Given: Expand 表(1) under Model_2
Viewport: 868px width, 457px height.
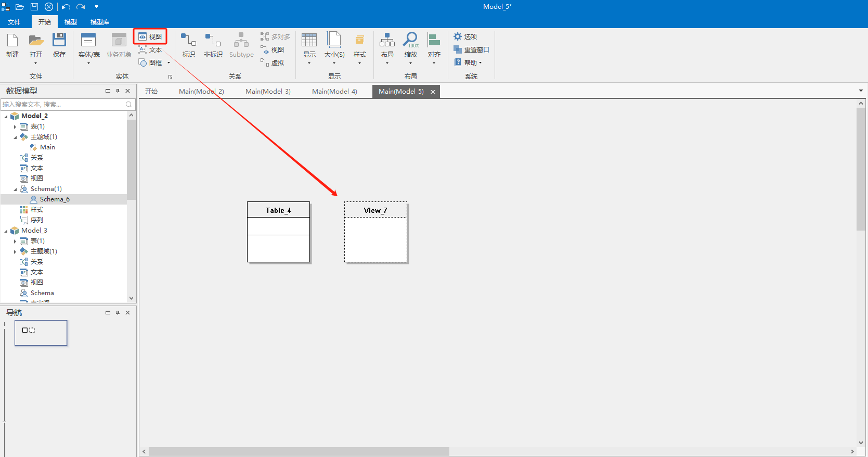Looking at the screenshot, I should pyautogui.click(x=15, y=126).
